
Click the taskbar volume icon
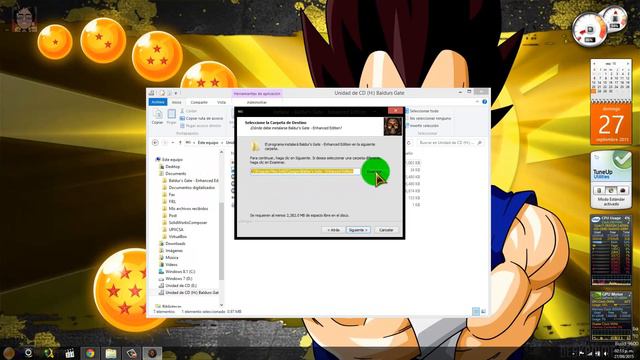(x=605, y=353)
